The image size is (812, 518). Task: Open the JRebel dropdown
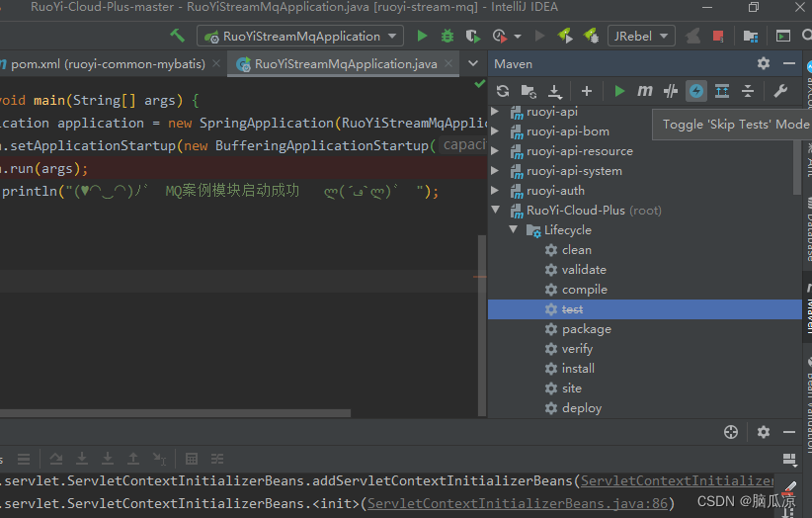coord(641,36)
